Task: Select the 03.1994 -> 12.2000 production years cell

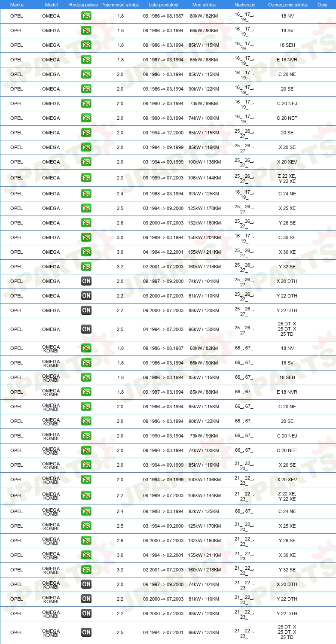Action: coord(163,133)
